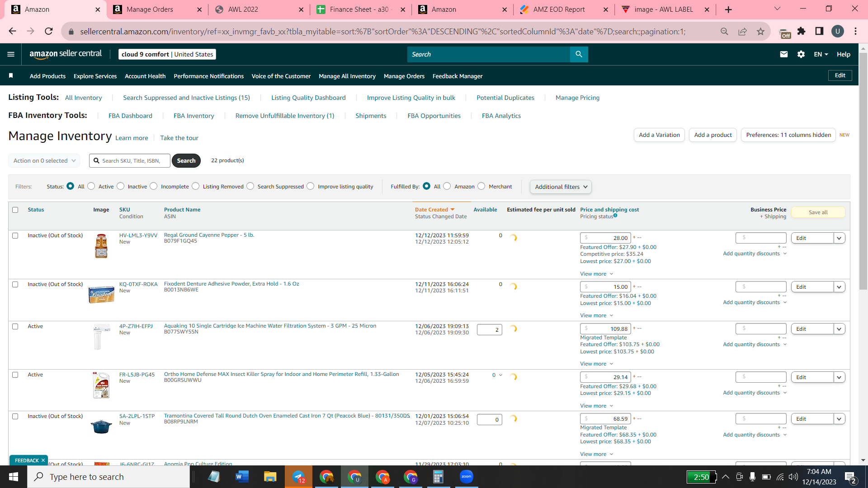
Task: Open the Ortho Home Defense available quantity dropdown
Action: point(497,375)
